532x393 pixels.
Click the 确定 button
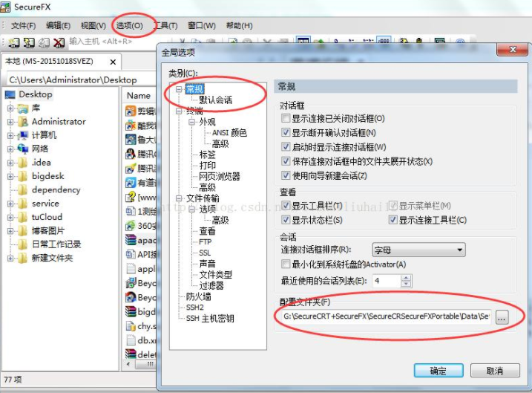(439, 371)
